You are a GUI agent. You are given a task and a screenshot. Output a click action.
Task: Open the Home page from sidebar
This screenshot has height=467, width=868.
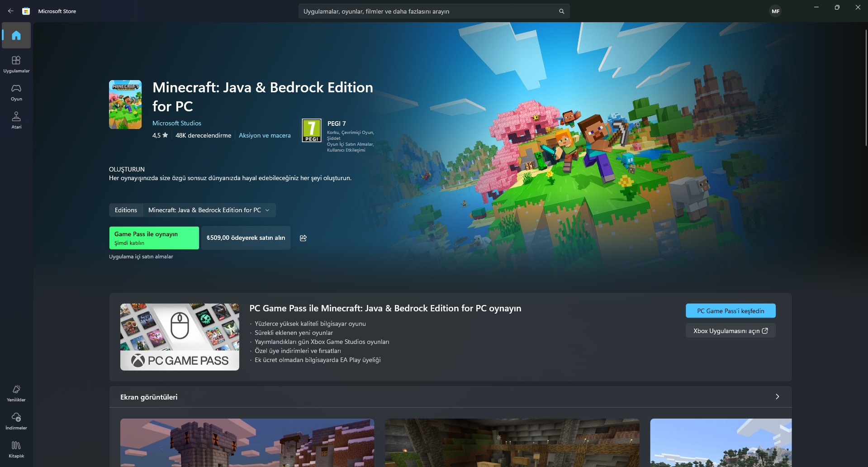pyautogui.click(x=16, y=35)
